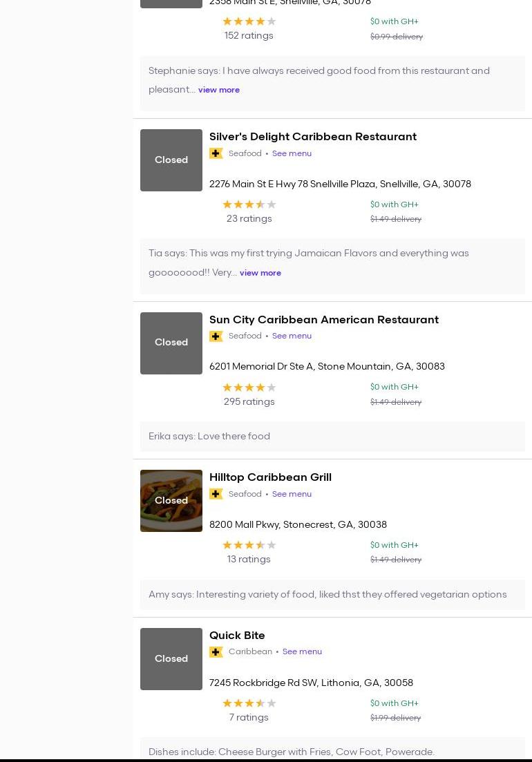Image resolution: width=532 pixels, height=762 pixels.
Task: Click Hilltop Caribbean Grill food thumbnail
Action: pos(171,501)
